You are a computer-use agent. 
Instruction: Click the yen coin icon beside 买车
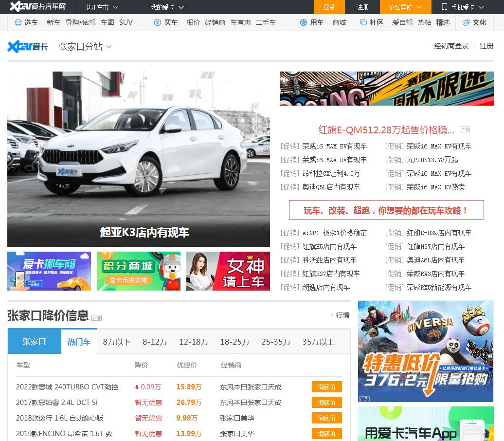[158, 22]
